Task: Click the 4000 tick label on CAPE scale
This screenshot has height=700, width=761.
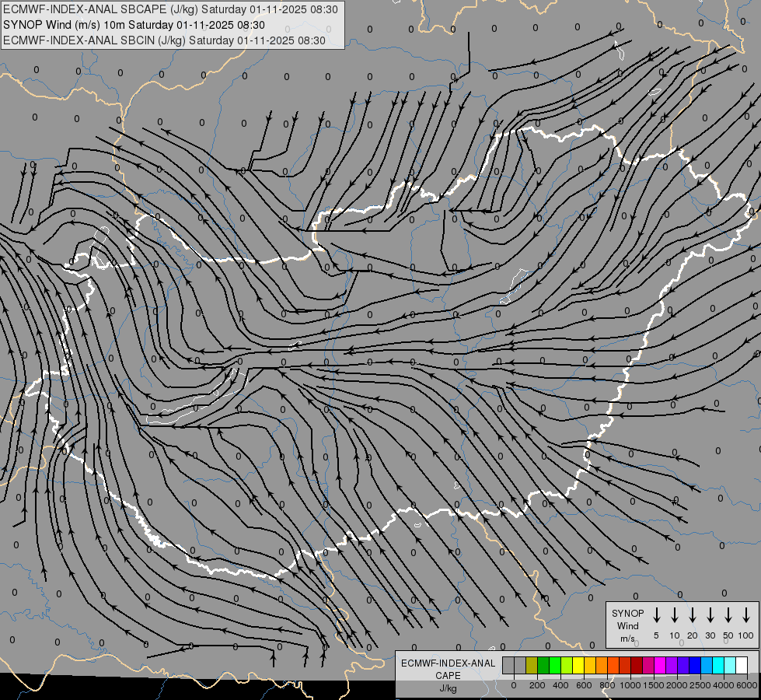Action: coord(724,685)
